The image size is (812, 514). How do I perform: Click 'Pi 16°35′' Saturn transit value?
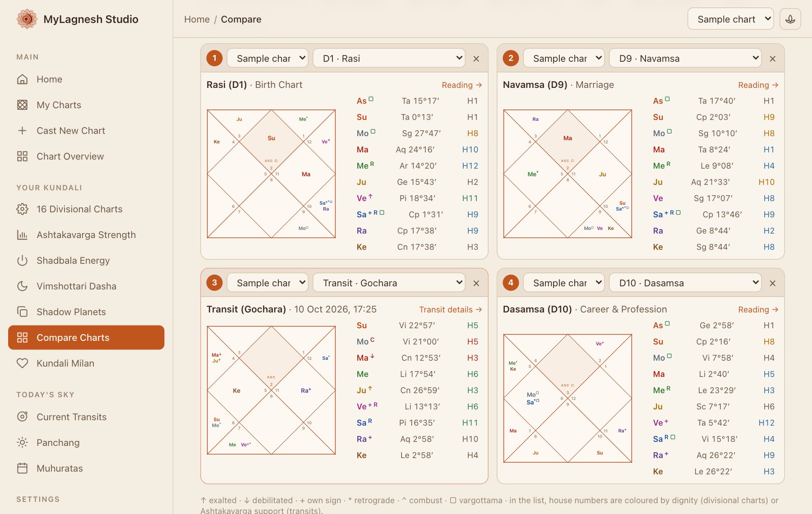pyautogui.click(x=417, y=423)
